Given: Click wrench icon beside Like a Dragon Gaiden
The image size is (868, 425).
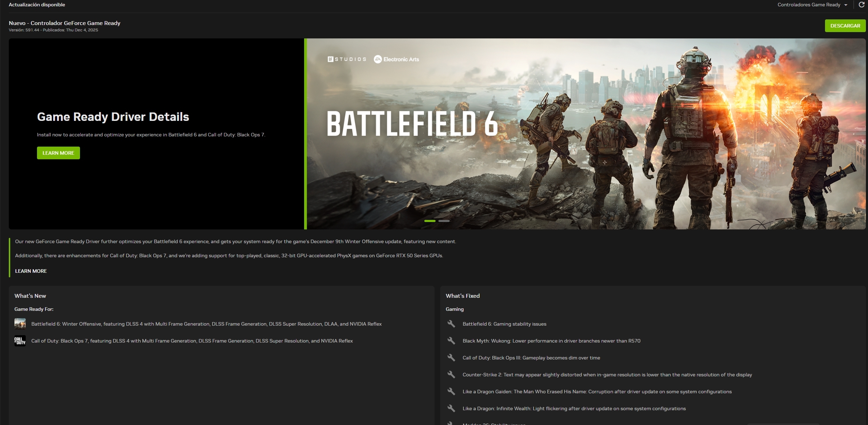Looking at the screenshot, I should [x=451, y=392].
